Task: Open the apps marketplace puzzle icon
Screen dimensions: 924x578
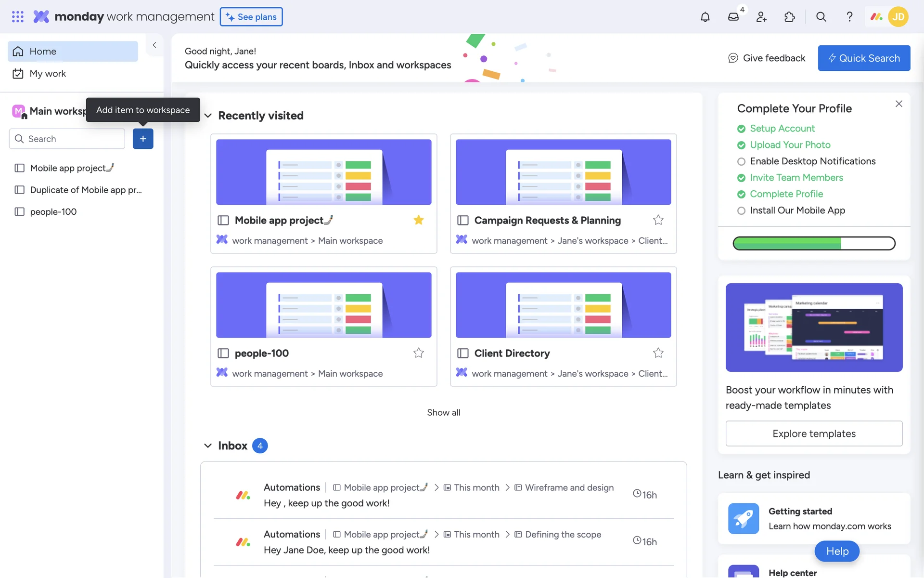Action: (x=789, y=17)
